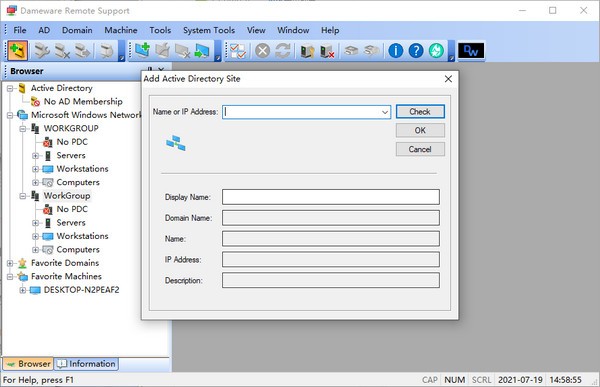Click the Refresh arrows toolbar icon
The width and height of the screenshot is (600, 387).
(283, 51)
